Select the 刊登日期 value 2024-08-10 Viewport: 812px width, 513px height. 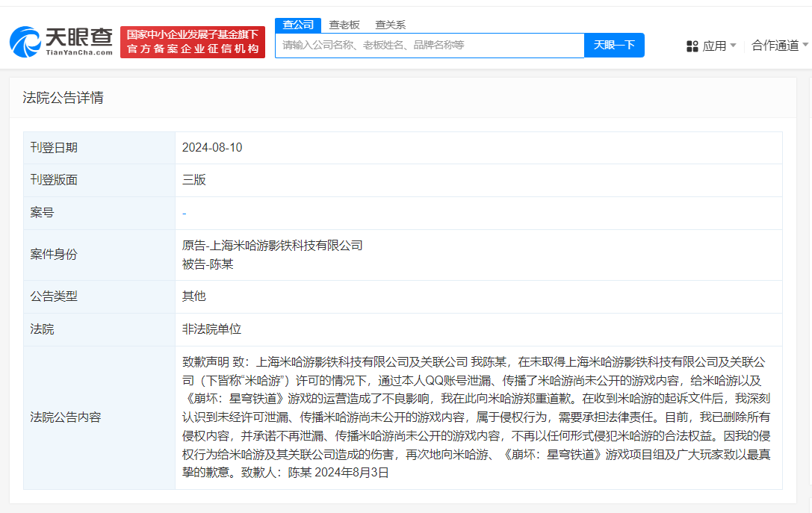pos(213,147)
